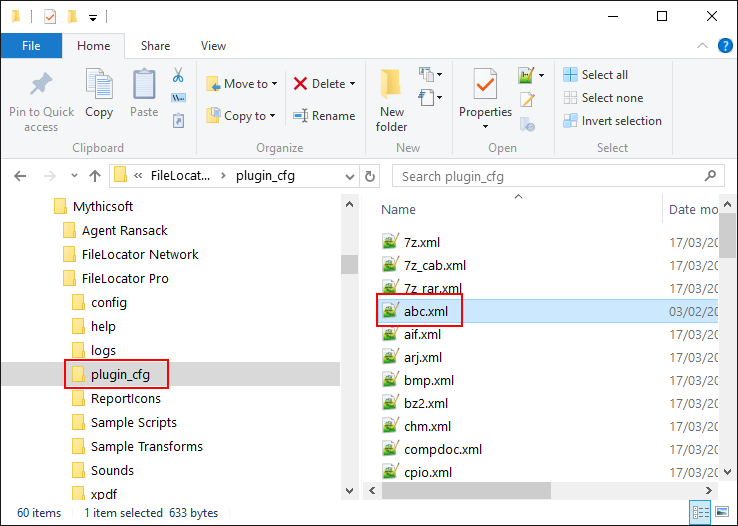Open the New item icon menu
This screenshot has width=738, height=526.
coord(430,74)
